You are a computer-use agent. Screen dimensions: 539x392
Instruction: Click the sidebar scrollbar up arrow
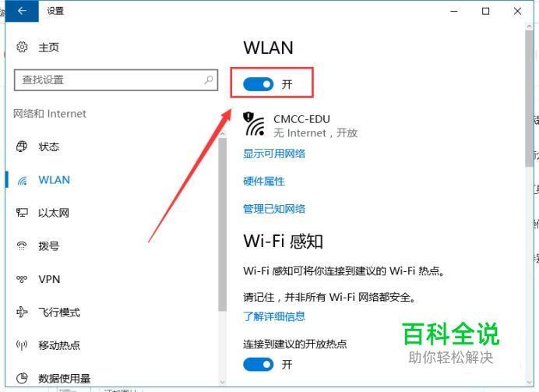click(223, 133)
